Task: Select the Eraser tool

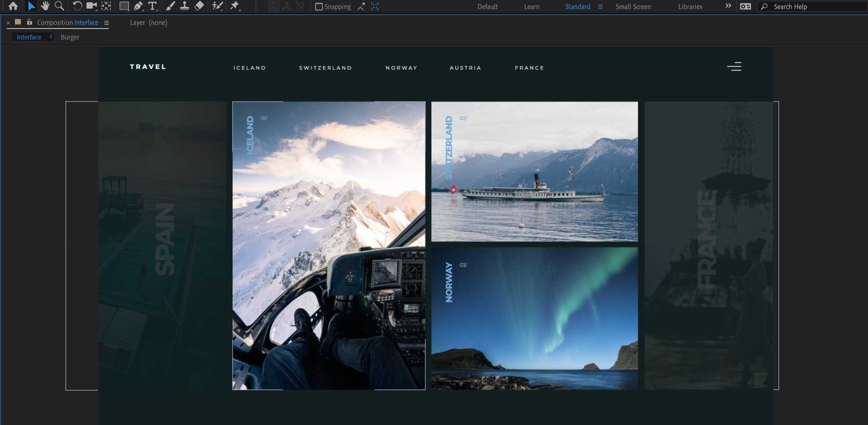Action: [199, 6]
